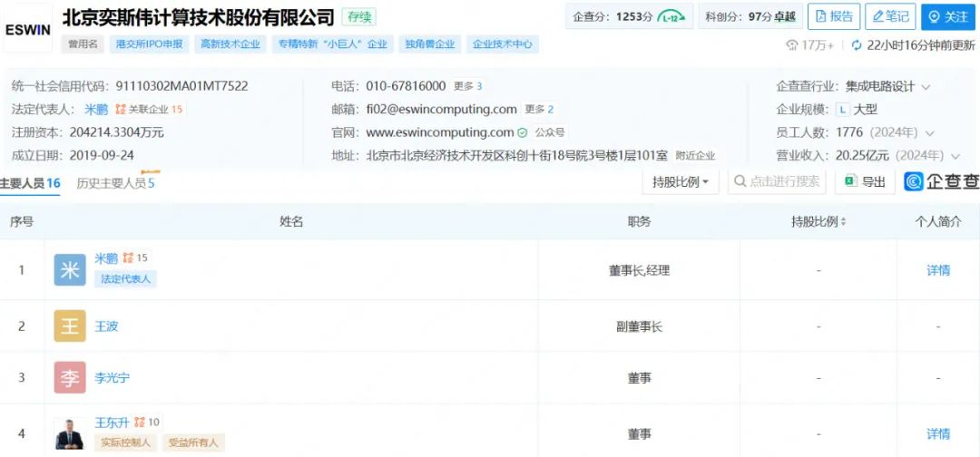Screen dimensions: 980x457
Task: Click the ESWIN company logo
Action: (x=27, y=29)
